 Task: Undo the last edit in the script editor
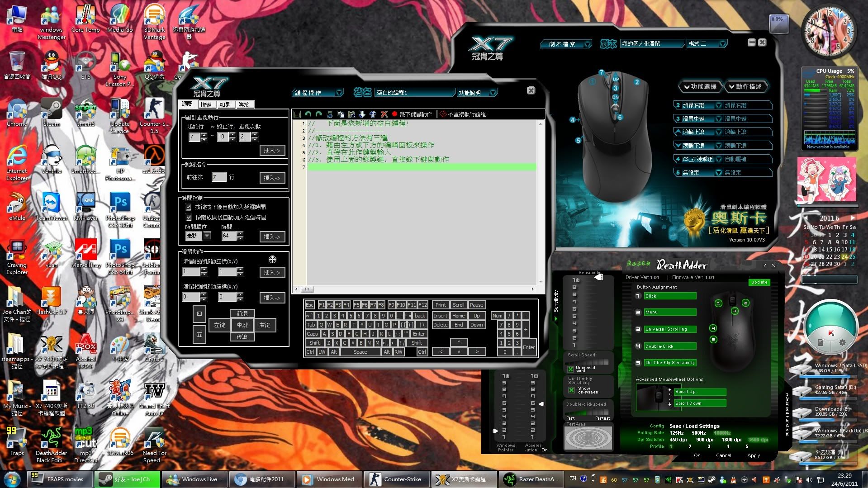[308, 114]
